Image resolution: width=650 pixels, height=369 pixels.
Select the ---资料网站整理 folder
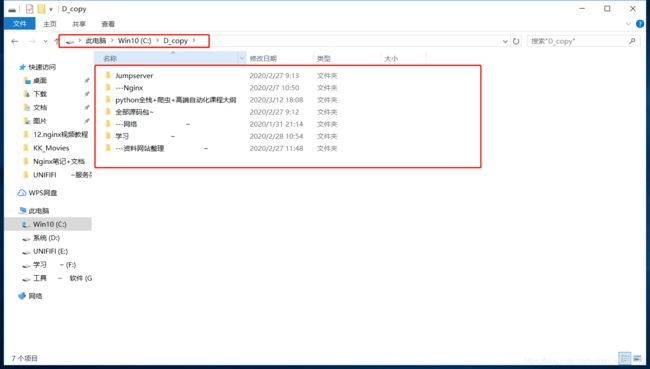pyautogui.click(x=140, y=148)
